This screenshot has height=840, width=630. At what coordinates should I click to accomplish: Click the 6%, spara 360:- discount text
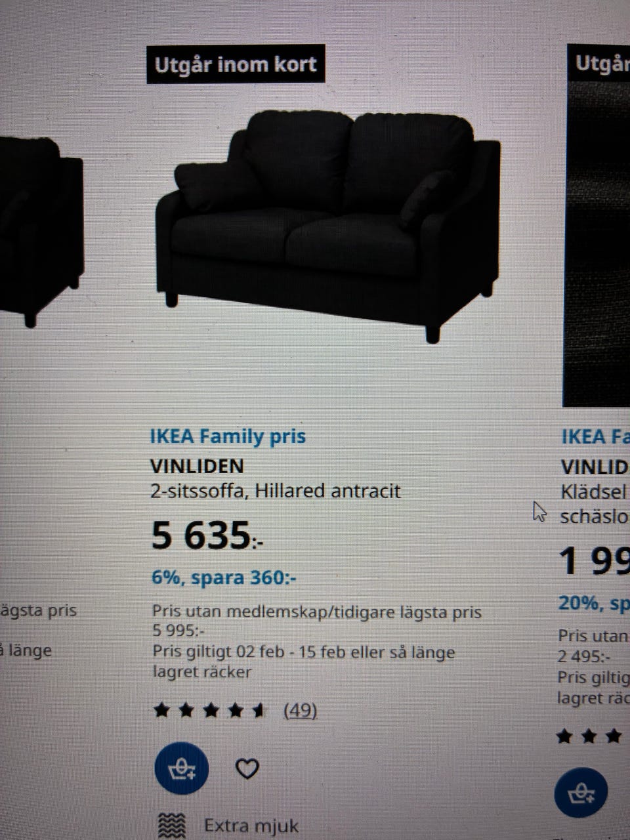pyautogui.click(x=224, y=577)
